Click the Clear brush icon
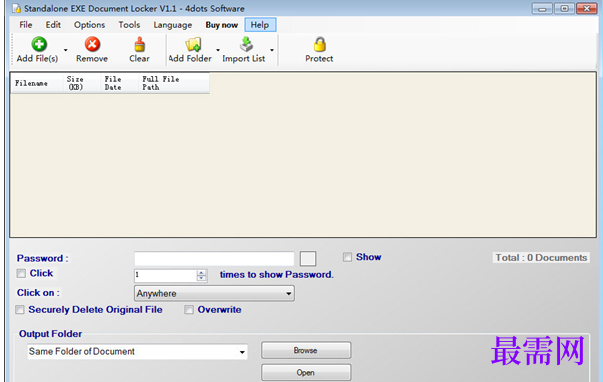This screenshot has height=382, width=603. tap(140, 44)
